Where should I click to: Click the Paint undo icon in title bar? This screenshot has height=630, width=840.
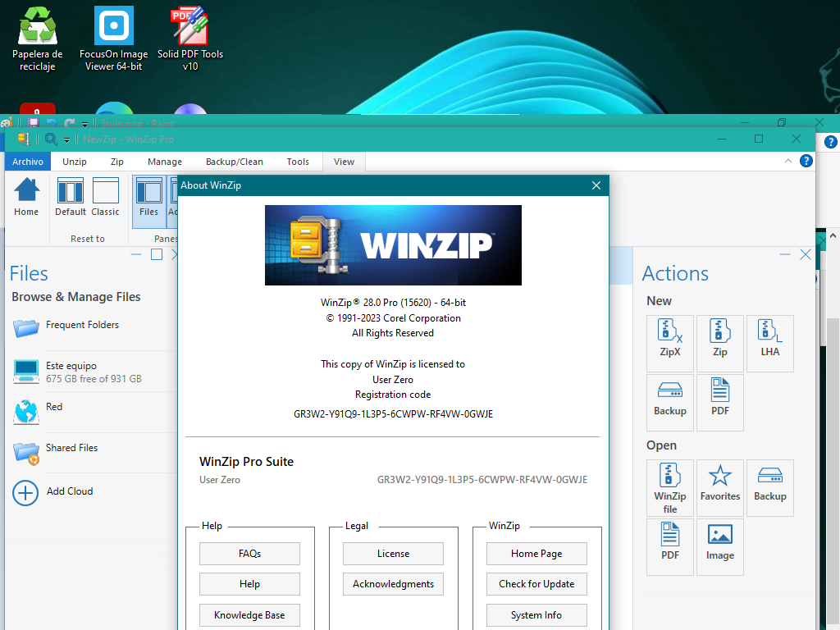pos(52,123)
